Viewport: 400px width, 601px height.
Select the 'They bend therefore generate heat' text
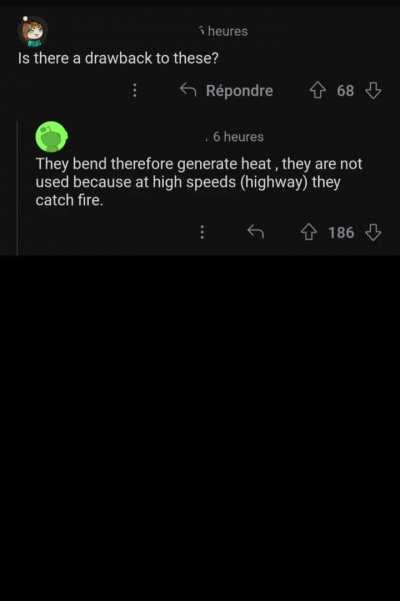(153, 164)
